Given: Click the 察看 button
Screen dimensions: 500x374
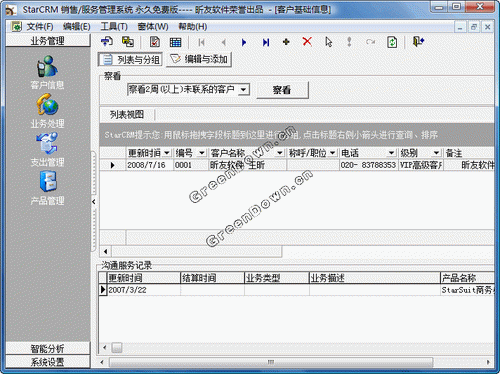Looking at the screenshot, I should tap(282, 90).
